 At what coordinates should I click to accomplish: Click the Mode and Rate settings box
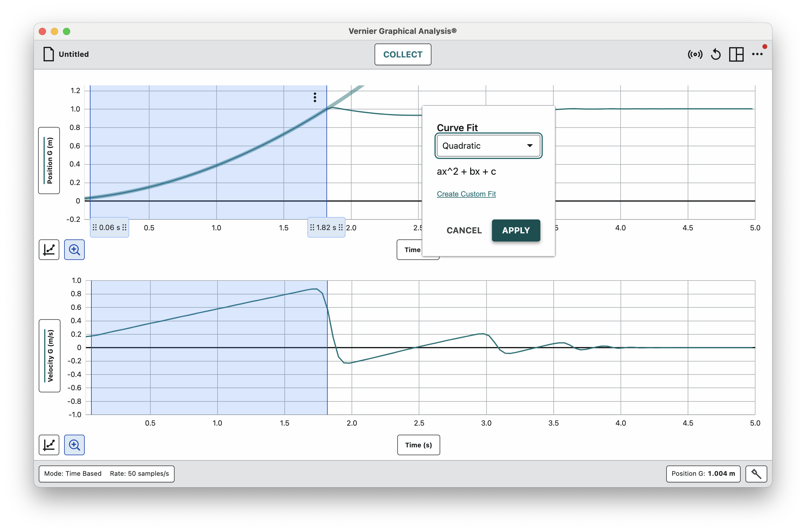[106, 474]
